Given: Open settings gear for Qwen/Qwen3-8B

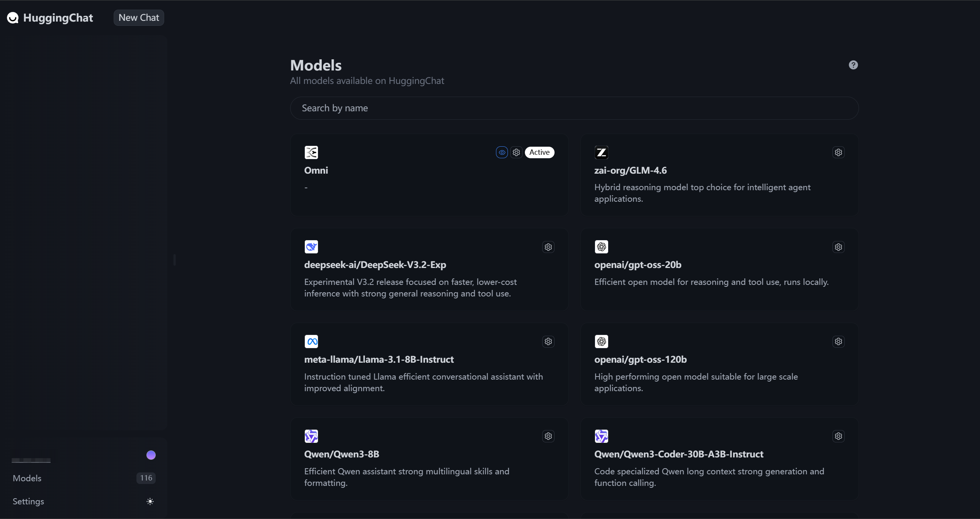Looking at the screenshot, I should point(548,436).
